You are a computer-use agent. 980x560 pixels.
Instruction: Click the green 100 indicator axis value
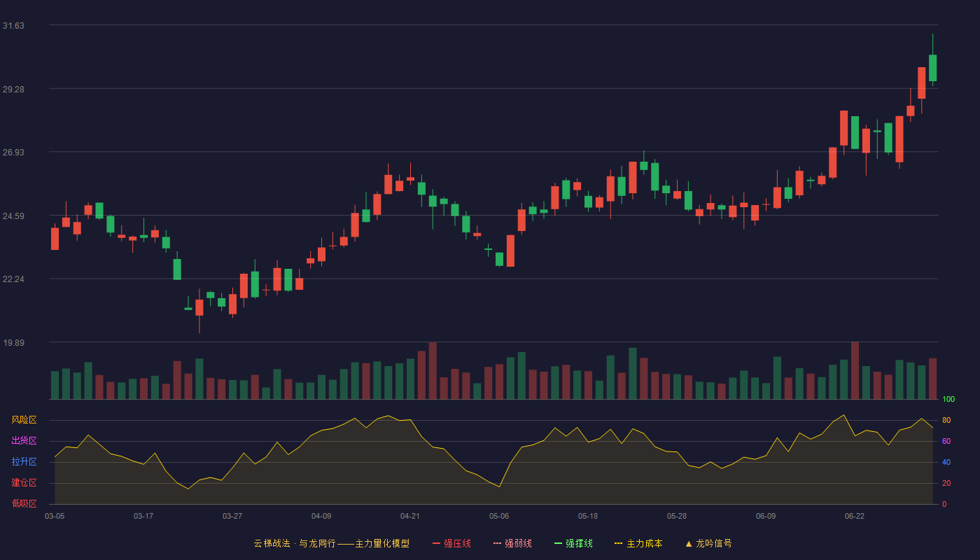[948, 400]
